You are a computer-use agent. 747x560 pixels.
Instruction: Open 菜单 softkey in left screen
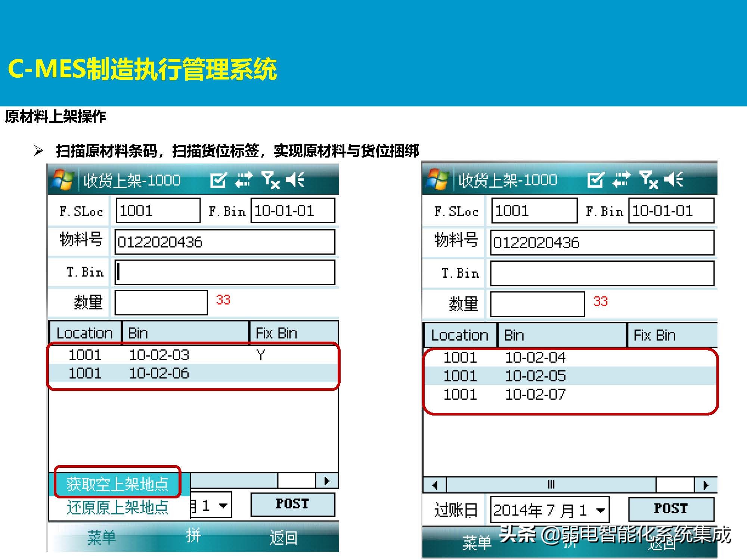pyautogui.click(x=101, y=538)
